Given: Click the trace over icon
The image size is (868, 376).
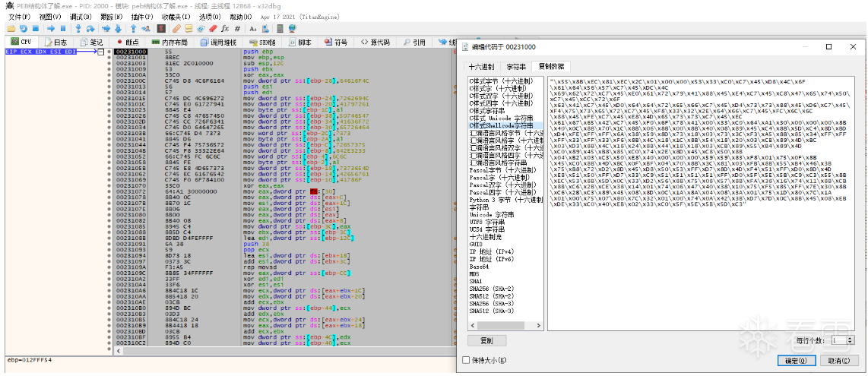Looking at the screenshot, I should (118, 28).
